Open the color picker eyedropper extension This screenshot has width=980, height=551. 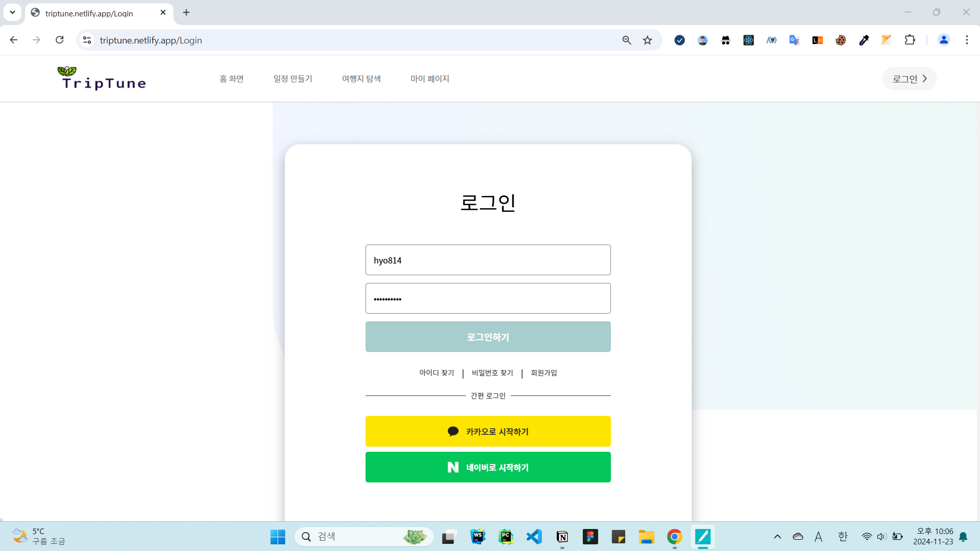point(863,40)
